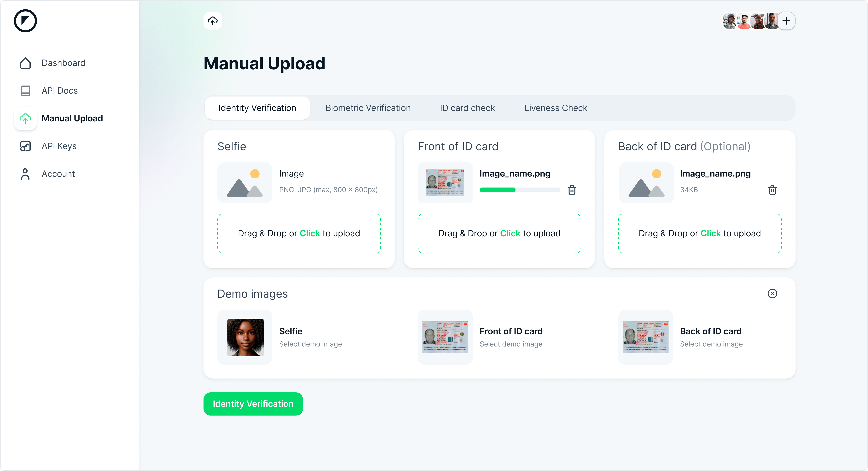This screenshot has height=471, width=868.
Task: Add a team member with plus icon
Action: tap(786, 21)
